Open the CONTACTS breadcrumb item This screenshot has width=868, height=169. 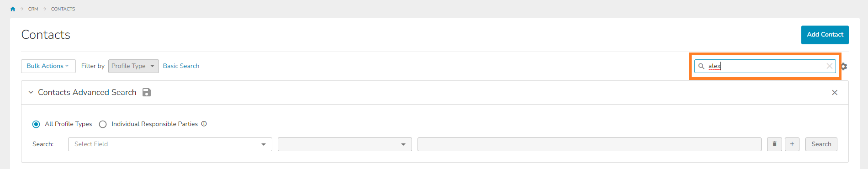(x=63, y=9)
